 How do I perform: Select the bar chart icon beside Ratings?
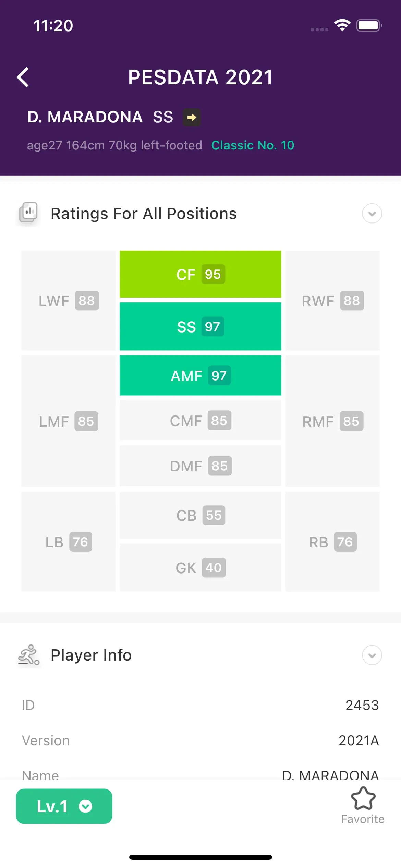28,213
